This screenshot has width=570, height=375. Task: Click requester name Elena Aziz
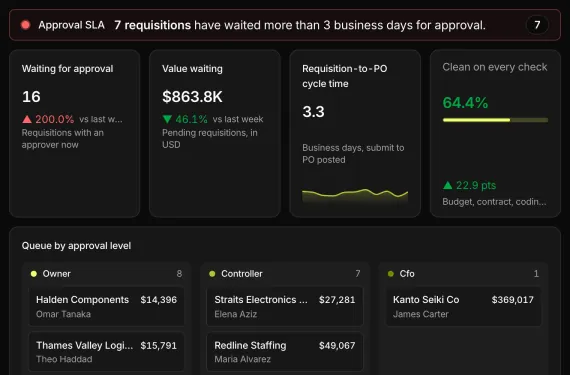click(x=236, y=314)
